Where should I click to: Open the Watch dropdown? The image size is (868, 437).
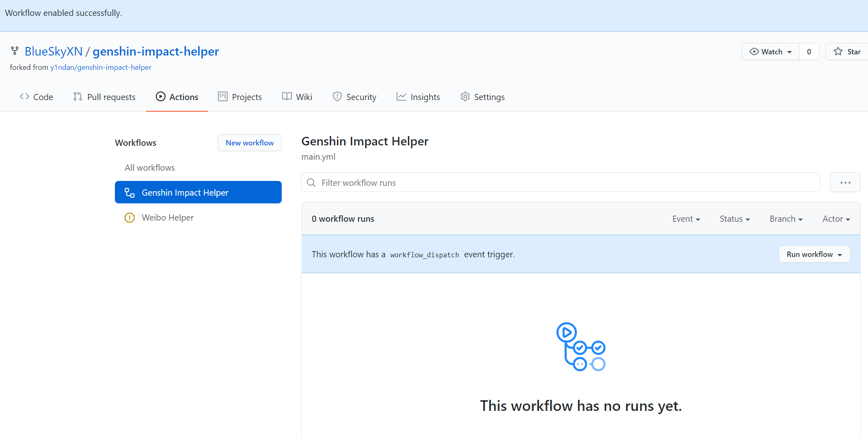[x=771, y=51]
